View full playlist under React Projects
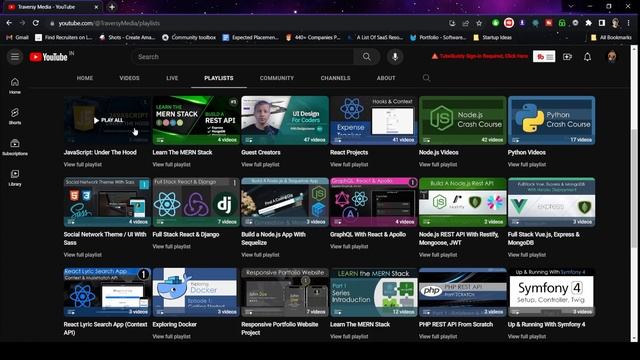 [349, 164]
